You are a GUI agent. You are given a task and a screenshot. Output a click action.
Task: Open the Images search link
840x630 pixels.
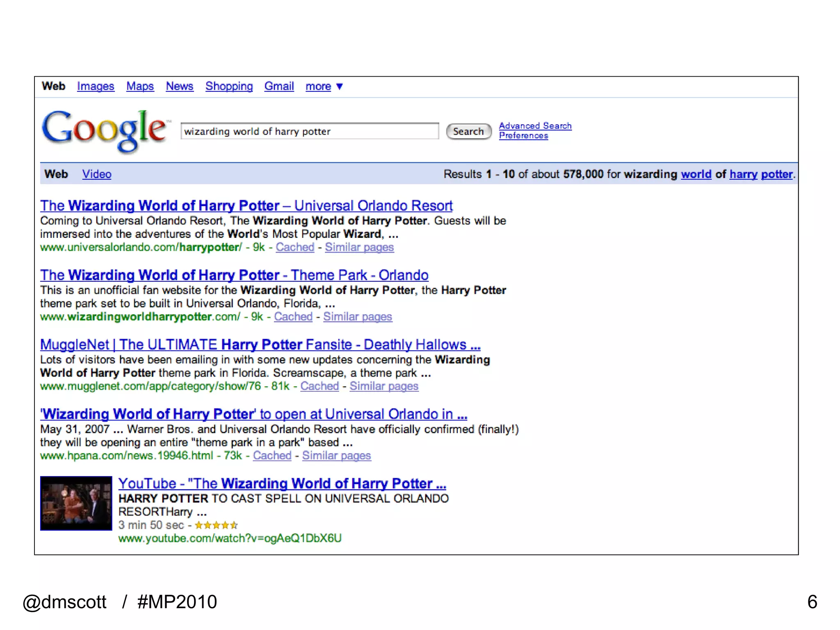pyautogui.click(x=96, y=86)
